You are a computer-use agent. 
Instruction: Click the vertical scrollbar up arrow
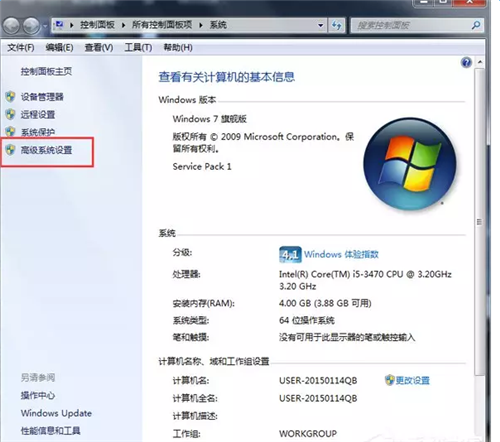click(x=480, y=62)
